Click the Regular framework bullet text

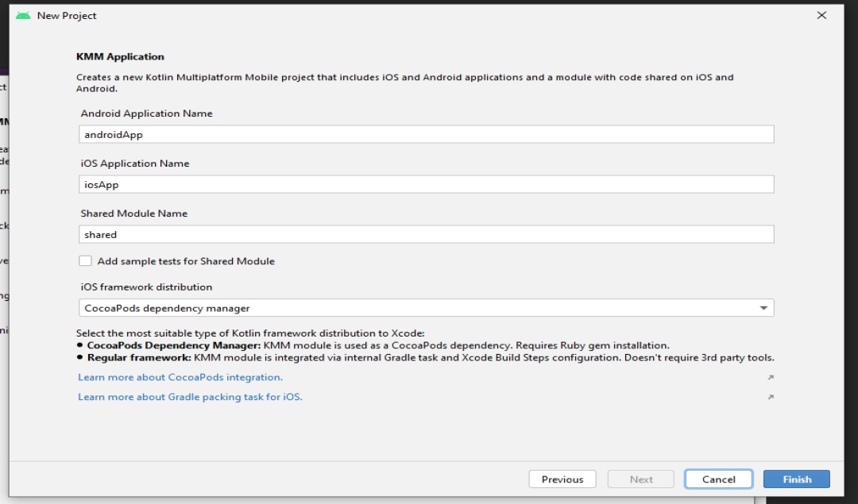(x=431, y=358)
